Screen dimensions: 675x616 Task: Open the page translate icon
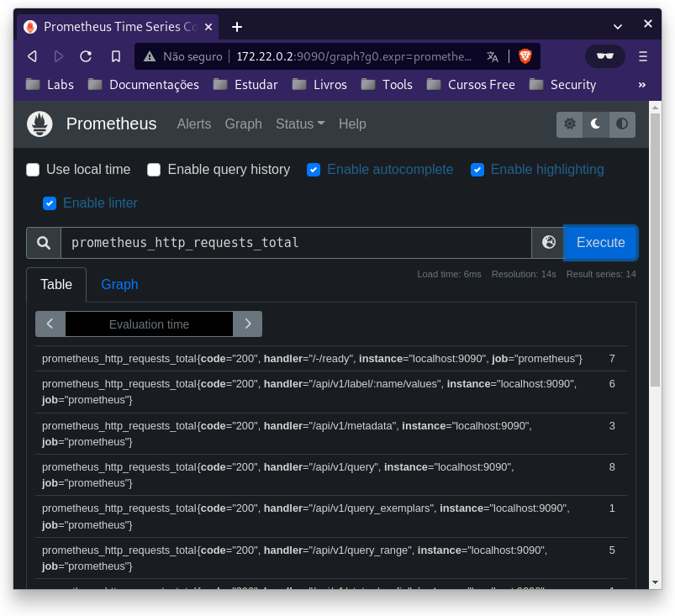pos(493,56)
